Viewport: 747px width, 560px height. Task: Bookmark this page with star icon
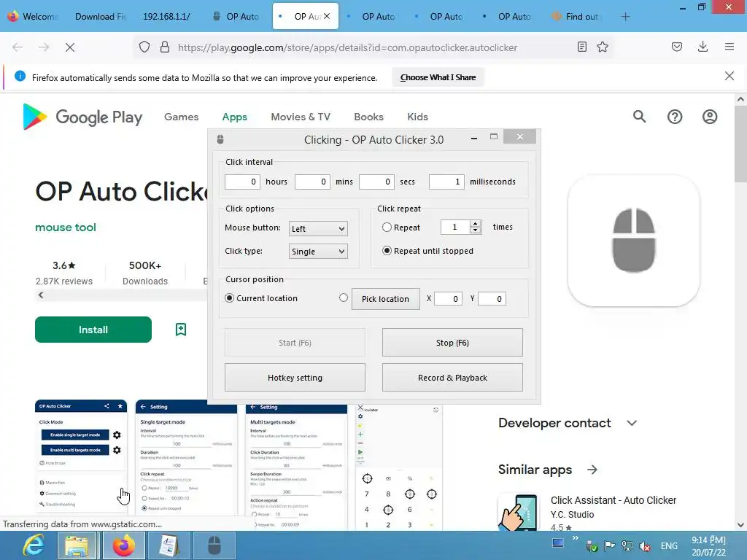603,47
